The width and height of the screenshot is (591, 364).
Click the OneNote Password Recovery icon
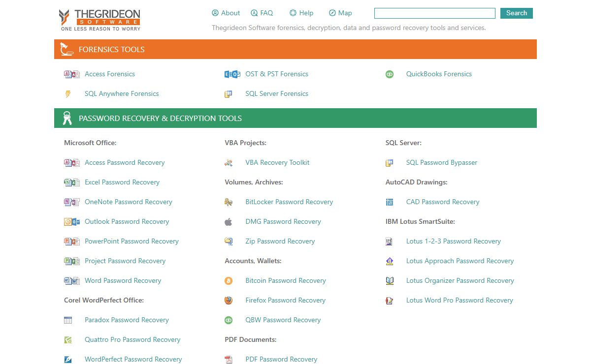72,202
